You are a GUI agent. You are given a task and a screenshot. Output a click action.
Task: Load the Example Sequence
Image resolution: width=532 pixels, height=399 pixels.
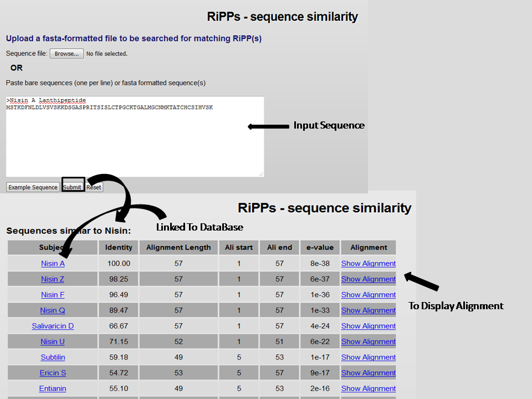pyautogui.click(x=32, y=187)
